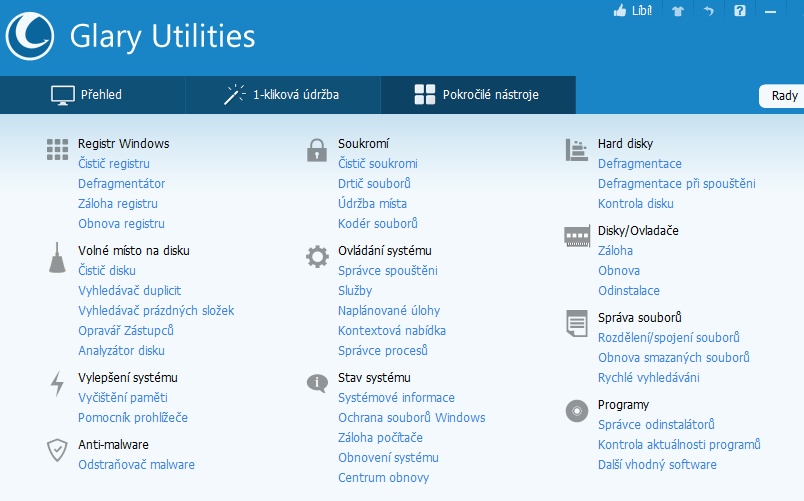Switch to the Přehled tab
The width and height of the screenshot is (804, 501).
(87, 95)
